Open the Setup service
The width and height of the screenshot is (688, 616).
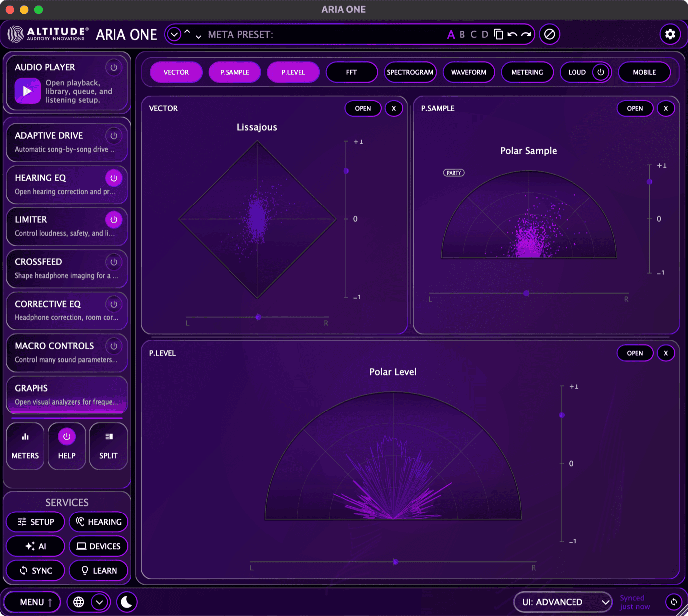pyautogui.click(x=35, y=522)
